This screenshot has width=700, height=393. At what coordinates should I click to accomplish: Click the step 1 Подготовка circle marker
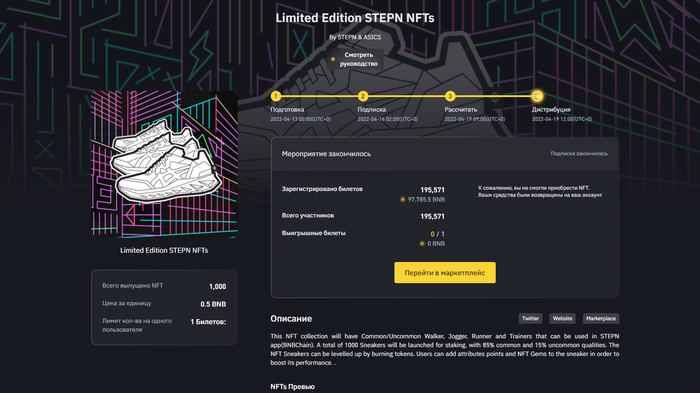click(276, 96)
